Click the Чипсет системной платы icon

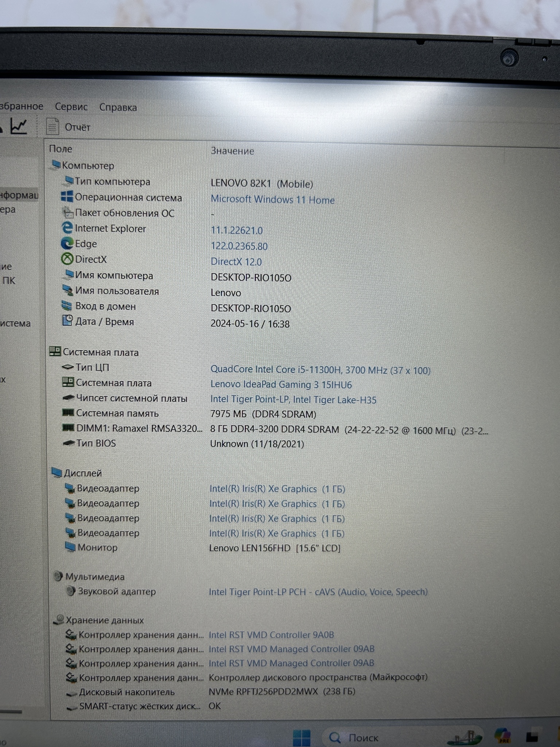tap(69, 398)
